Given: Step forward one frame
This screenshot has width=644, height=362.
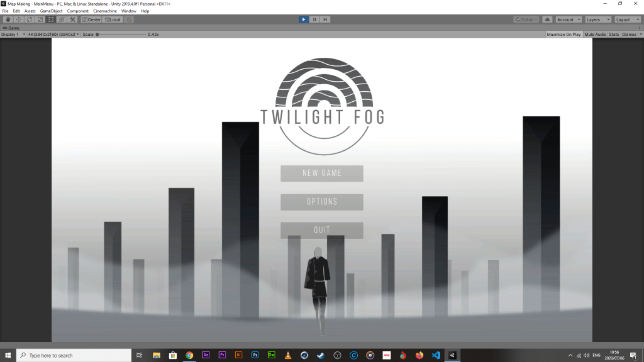Looking at the screenshot, I should click(325, 19).
